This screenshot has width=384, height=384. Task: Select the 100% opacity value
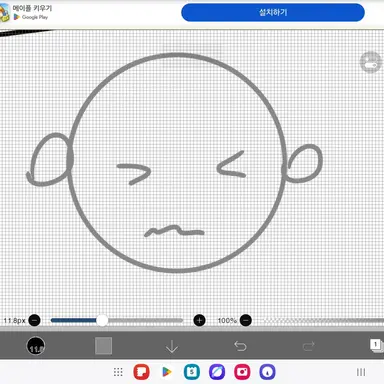coord(227,320)
